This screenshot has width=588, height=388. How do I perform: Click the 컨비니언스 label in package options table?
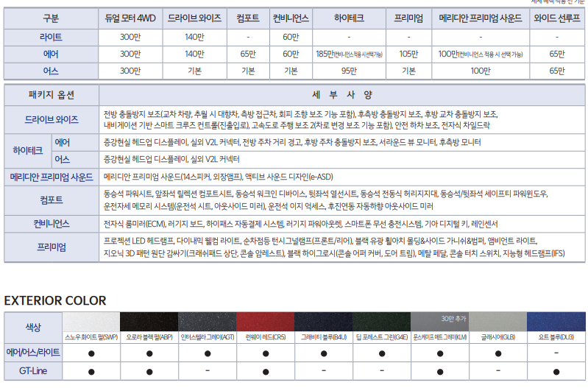coord(52,224)
